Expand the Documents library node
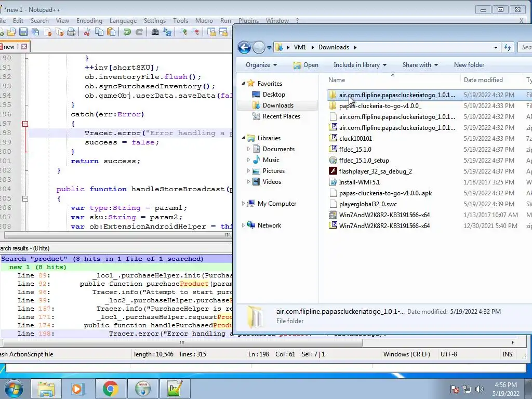The height and width of the screenshot is (399, 532). coord(249,149)
